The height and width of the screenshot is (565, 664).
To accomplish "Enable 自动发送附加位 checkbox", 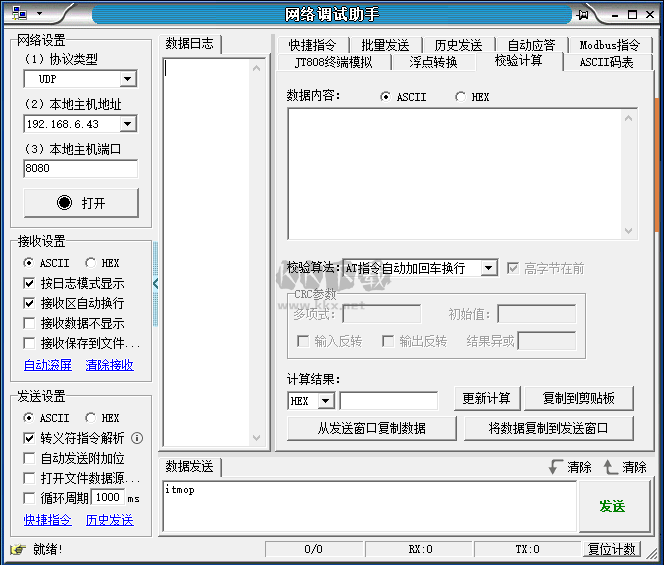I will click(x=29, y=458).
